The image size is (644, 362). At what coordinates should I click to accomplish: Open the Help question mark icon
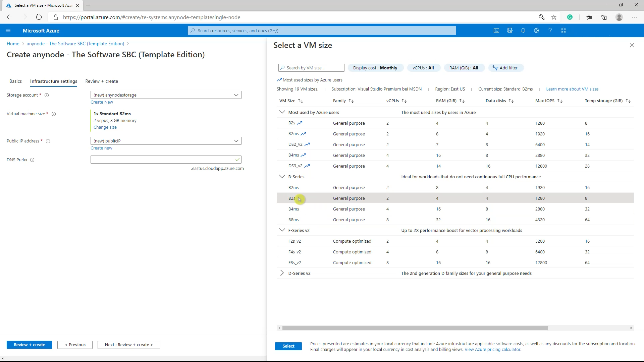coord(550,31)
